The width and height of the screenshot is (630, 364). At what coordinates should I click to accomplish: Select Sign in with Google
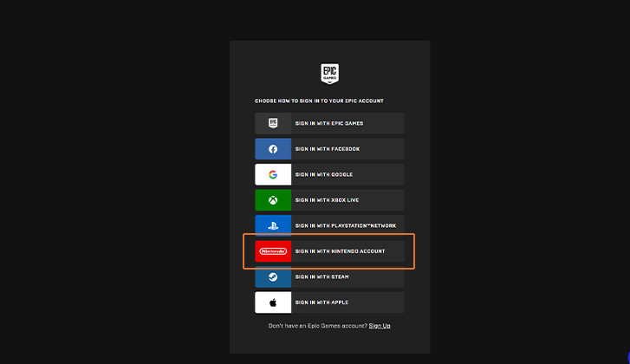pyautogui.click(x=329, y=174)
